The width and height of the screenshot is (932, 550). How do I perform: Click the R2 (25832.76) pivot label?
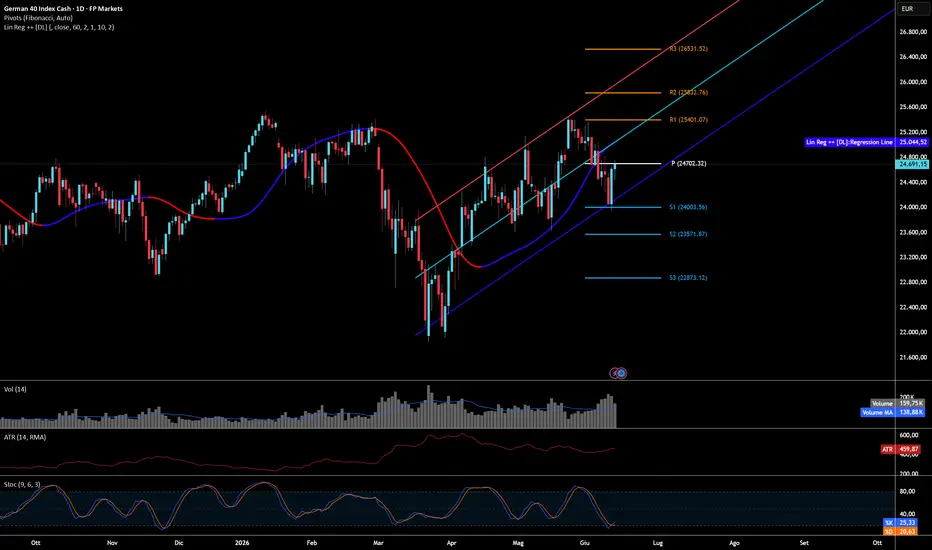pyautogui.click(x=688, y=93)
